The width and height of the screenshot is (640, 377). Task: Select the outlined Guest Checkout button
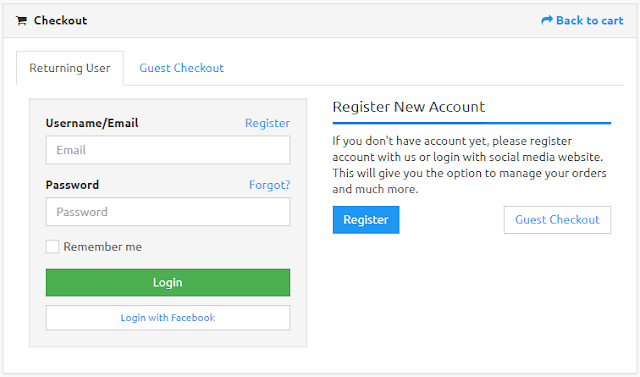[557, 220]
